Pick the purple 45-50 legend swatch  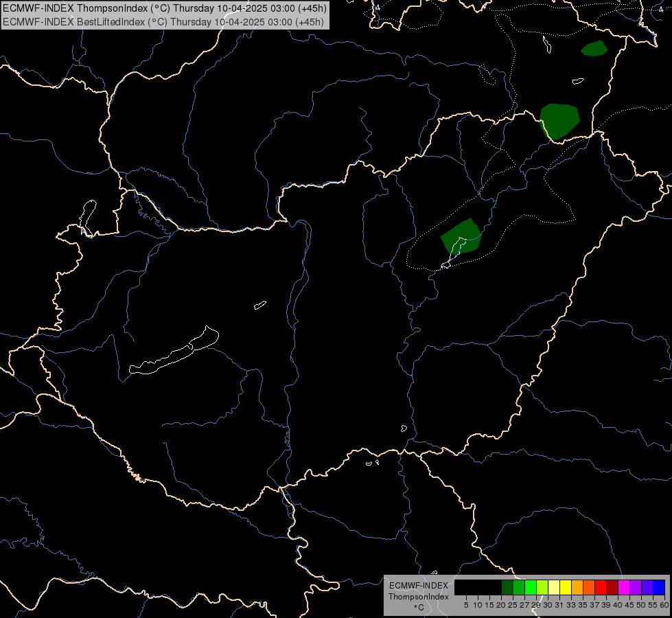[x=635, y=588]
